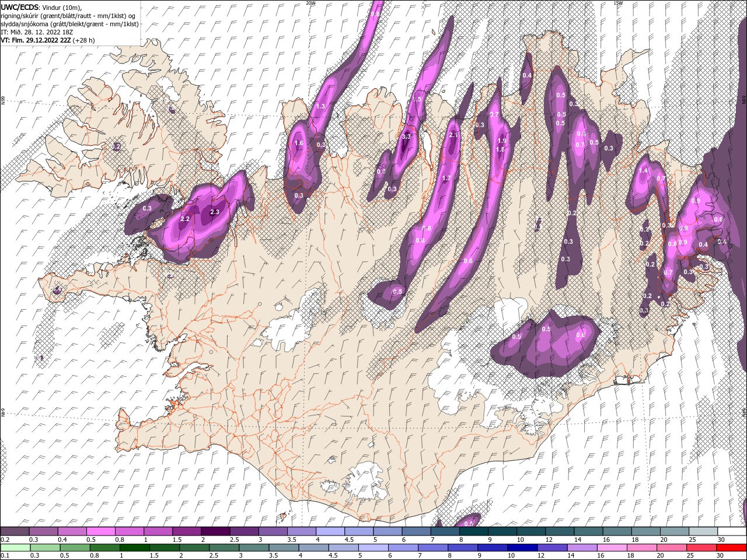Click the snow legend swatch between 1.5 and 2

click(186, 531)
